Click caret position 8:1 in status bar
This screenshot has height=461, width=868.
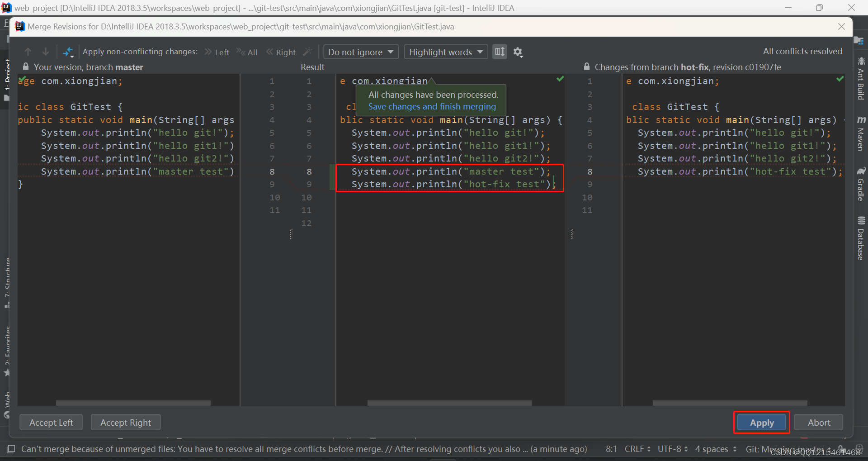tap(611, 449)
